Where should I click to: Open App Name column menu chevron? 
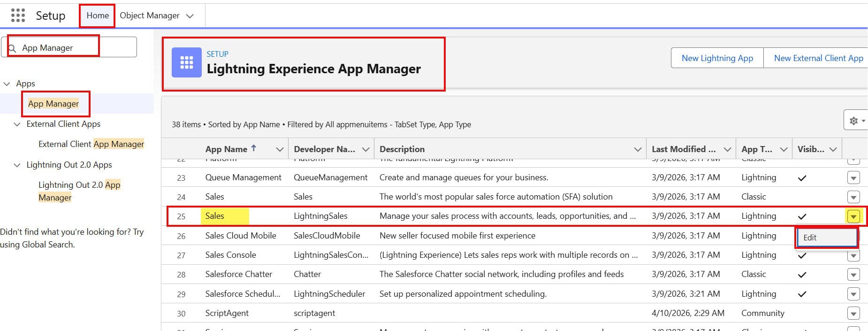[280, 149]
